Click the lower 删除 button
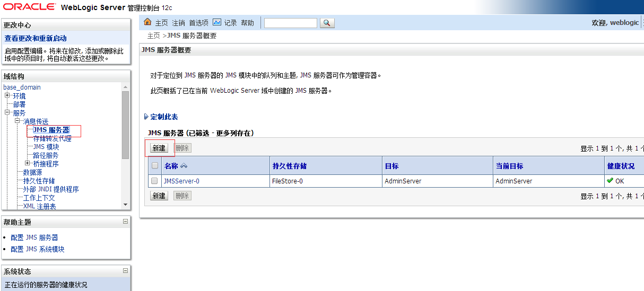This screenshot has width=644, height=291. (x=182, y=196)
